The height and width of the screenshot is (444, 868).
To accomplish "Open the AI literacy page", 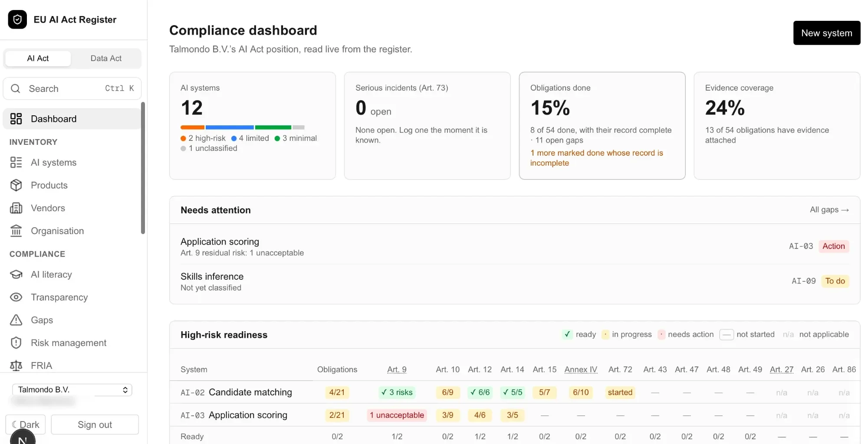I will (72, 274).
